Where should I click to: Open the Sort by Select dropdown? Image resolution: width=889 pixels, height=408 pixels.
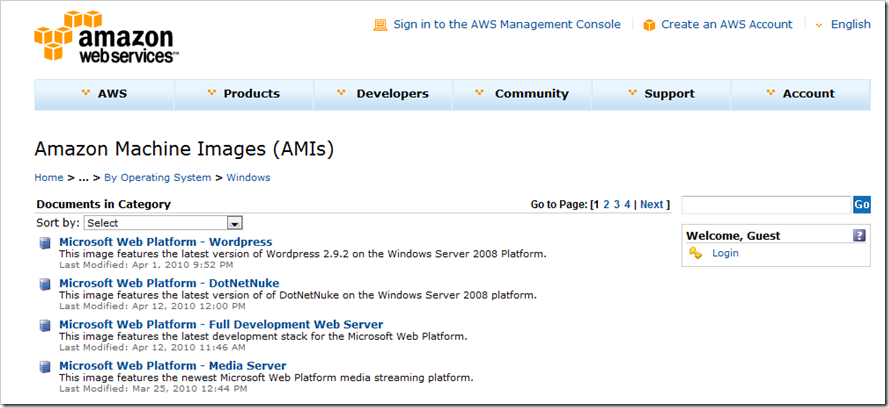(x=164, y=223)
